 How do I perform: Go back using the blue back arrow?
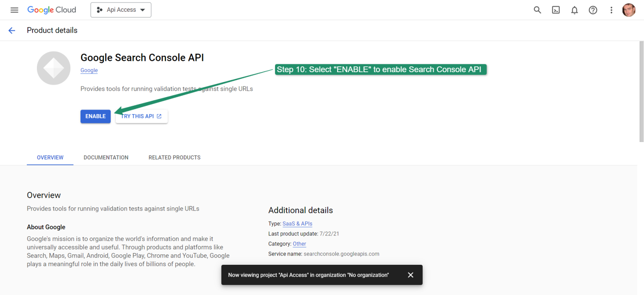click(12, 30)
